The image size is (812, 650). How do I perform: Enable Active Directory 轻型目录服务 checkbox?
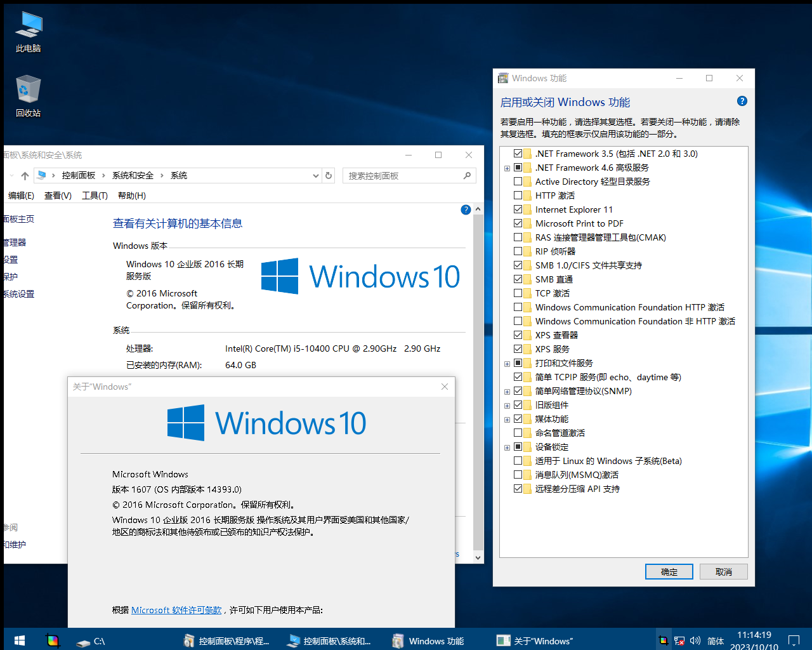click(x=518, y=182)
